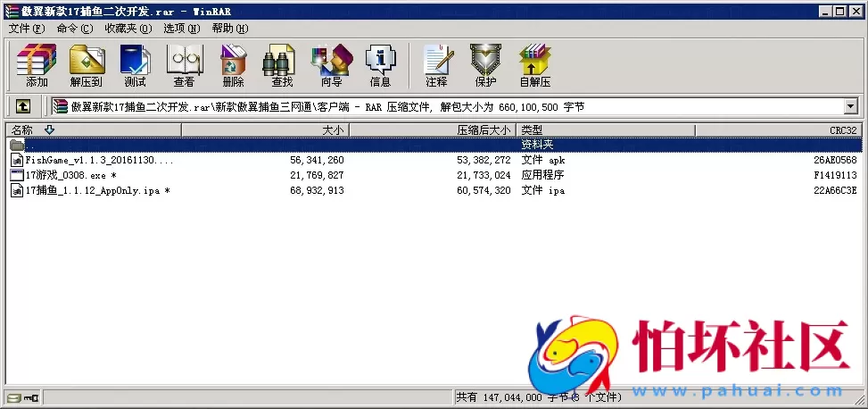Click the 添加 (Add) toolbar icon
The width and height of the screenshot is (868, 409).
pos(37,64)
